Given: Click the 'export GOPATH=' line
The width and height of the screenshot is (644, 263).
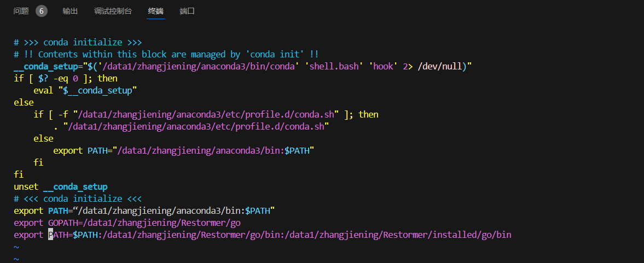Looking at the screenshot, I should (127, 223).
